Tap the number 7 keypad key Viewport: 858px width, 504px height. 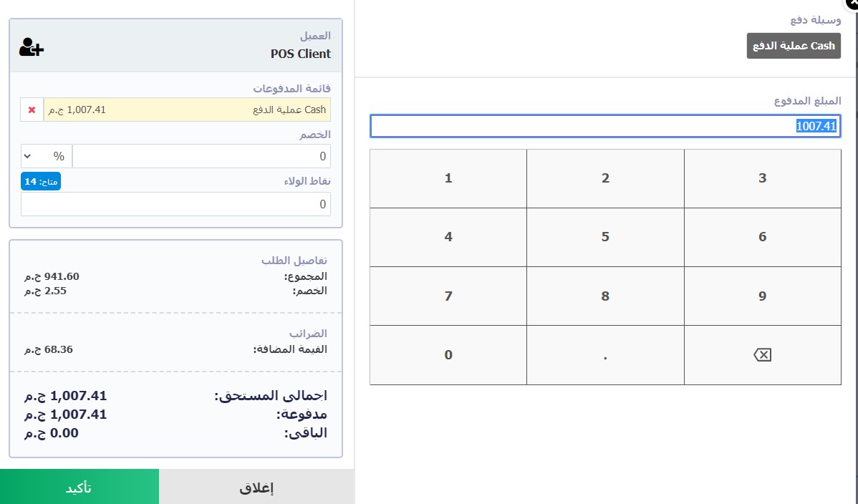(x=448, y=296)
